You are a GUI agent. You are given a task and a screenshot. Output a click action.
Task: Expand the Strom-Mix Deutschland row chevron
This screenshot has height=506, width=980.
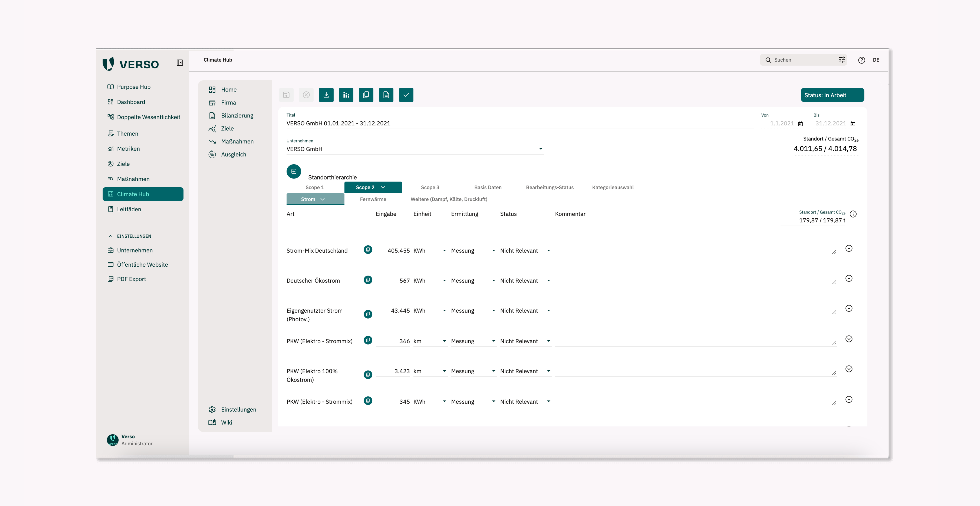849,248
